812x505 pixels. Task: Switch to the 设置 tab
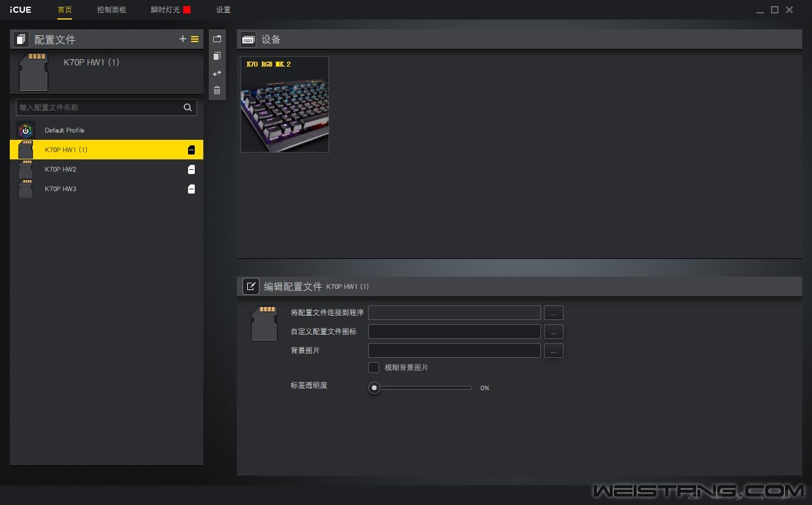tap(223, 10)
